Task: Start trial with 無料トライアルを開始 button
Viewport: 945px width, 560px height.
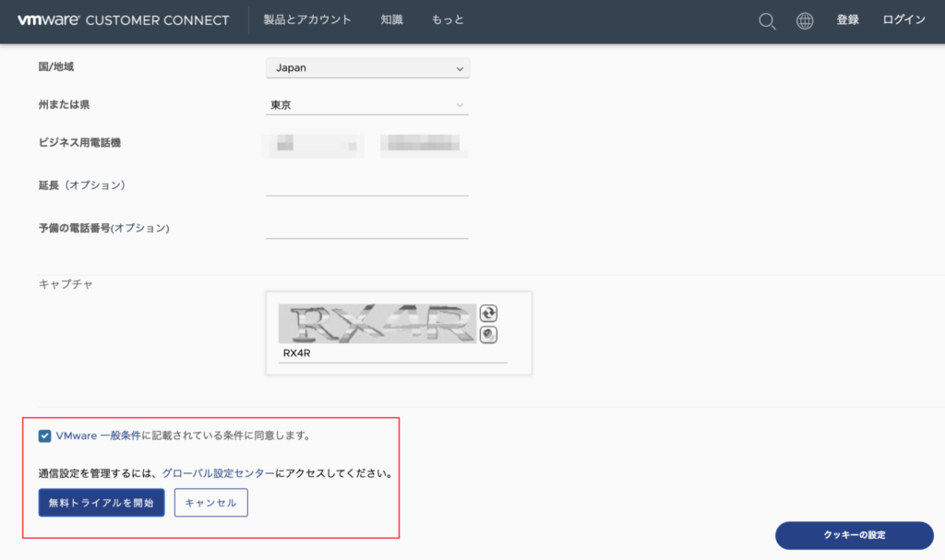Action: click(x=102, y=503)
